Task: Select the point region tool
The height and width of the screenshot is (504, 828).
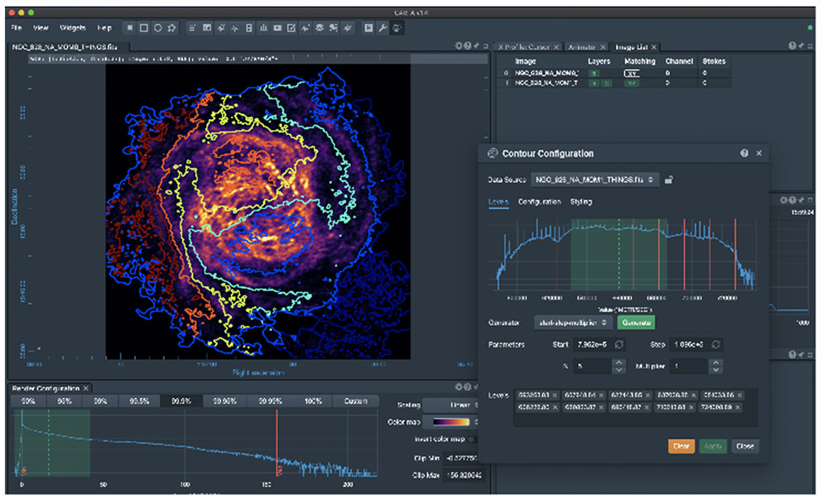Action: (129, 27)
